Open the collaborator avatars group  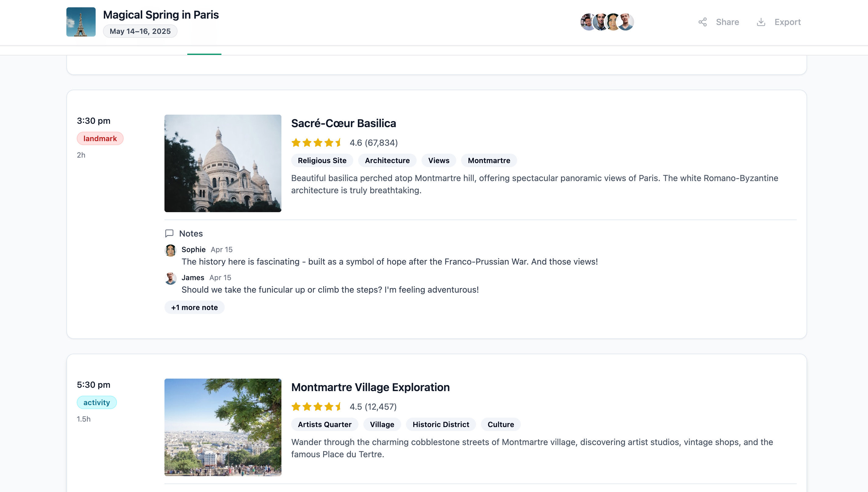[x=607, y=22]
